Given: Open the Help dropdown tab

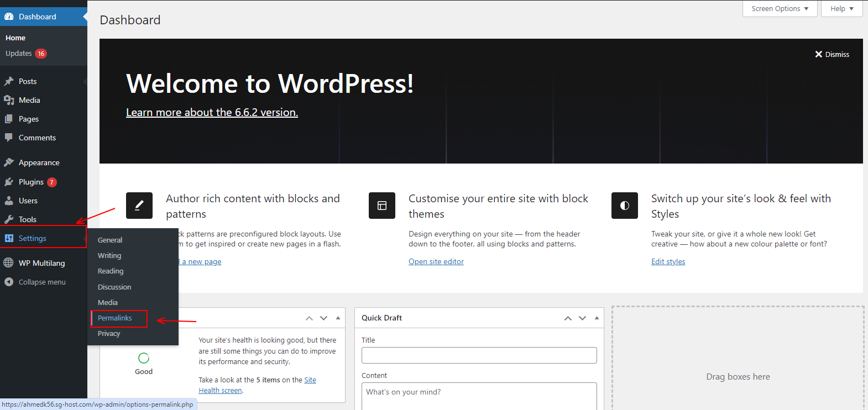Looking at the screenshot, I should point(842,9).
